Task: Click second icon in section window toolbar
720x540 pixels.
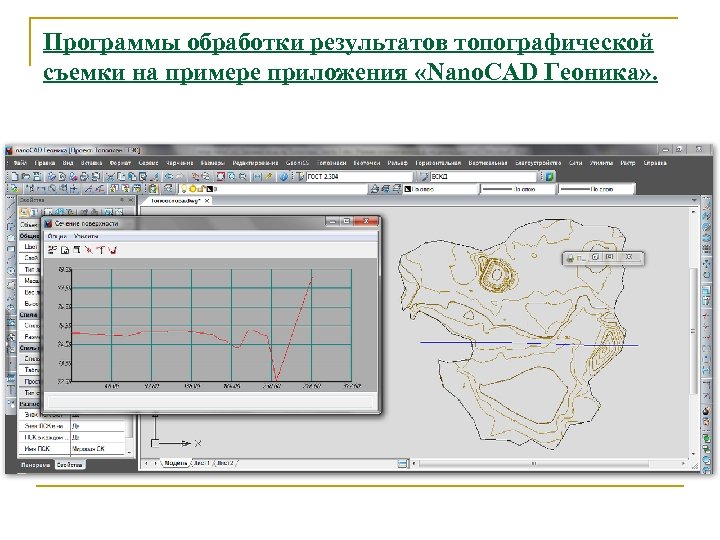Action: coord(65,250)
